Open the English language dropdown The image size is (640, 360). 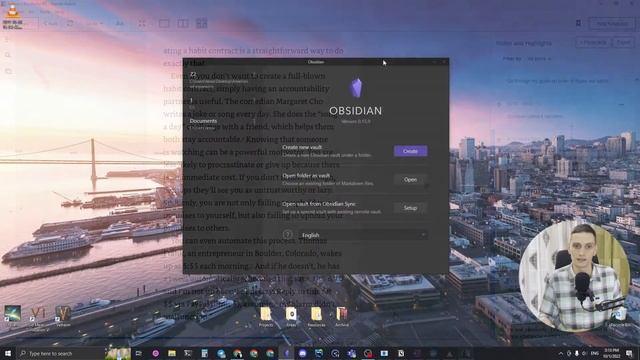(362, 235)
